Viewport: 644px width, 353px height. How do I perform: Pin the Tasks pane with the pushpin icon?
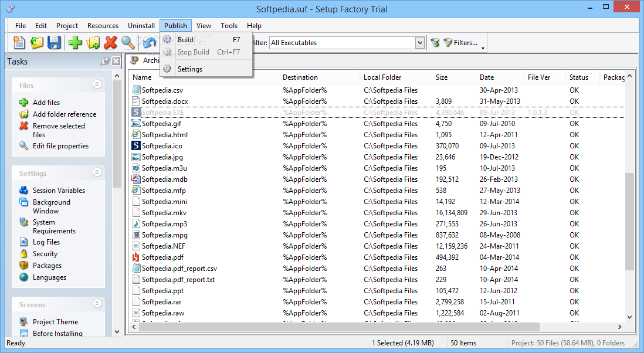click(x=105, y=61)
